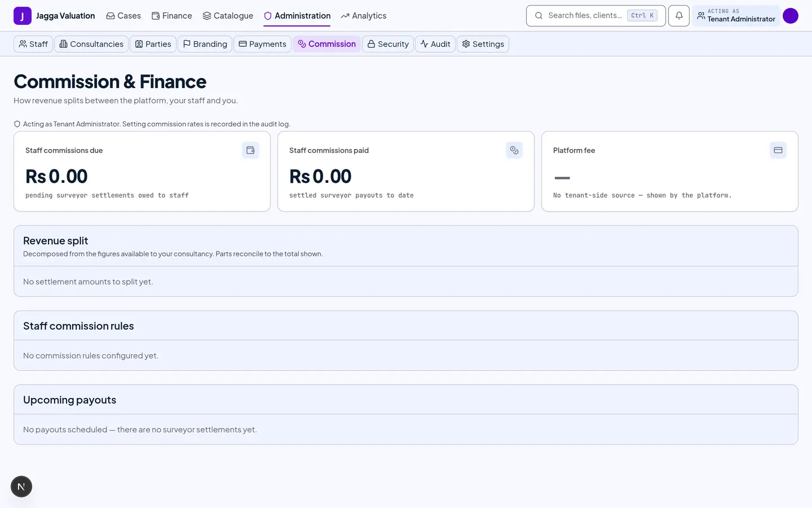This screenshot has width=812, height=508.
Task: Click the Staff commissions due label
Action: [x=64, y=150]
